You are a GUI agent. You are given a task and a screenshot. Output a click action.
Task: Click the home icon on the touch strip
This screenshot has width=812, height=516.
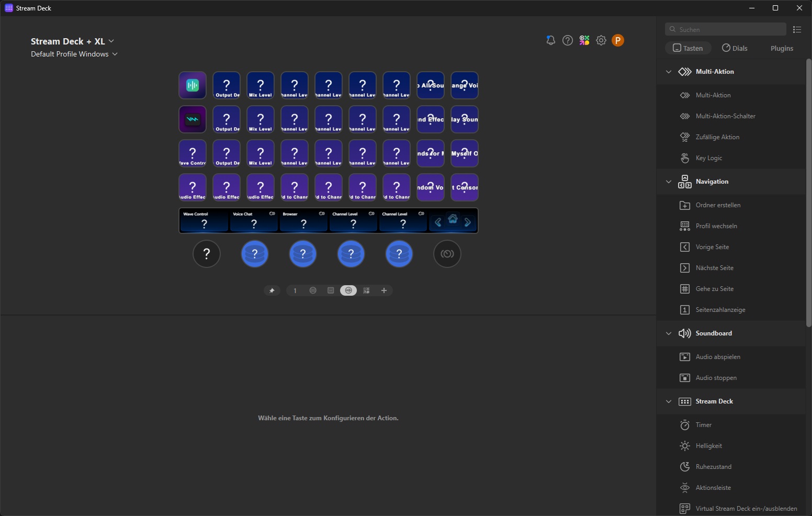pos(453,220)
